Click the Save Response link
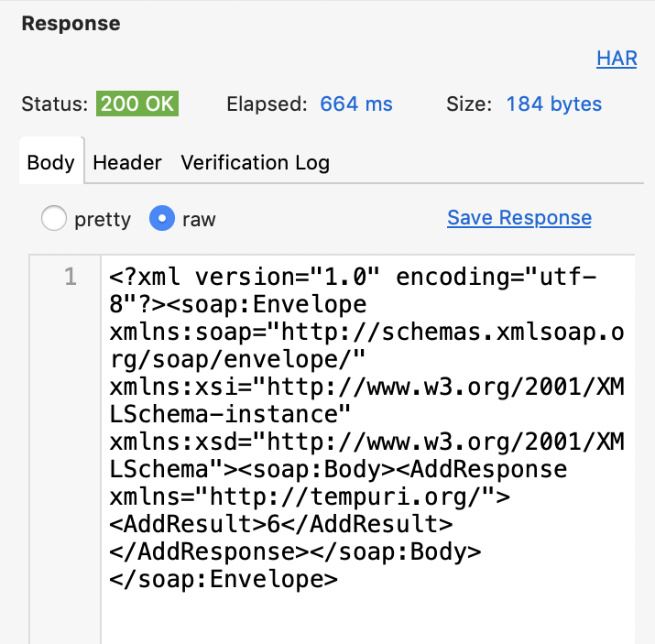The width and height of the screenshot is (655, 644). 519,218
